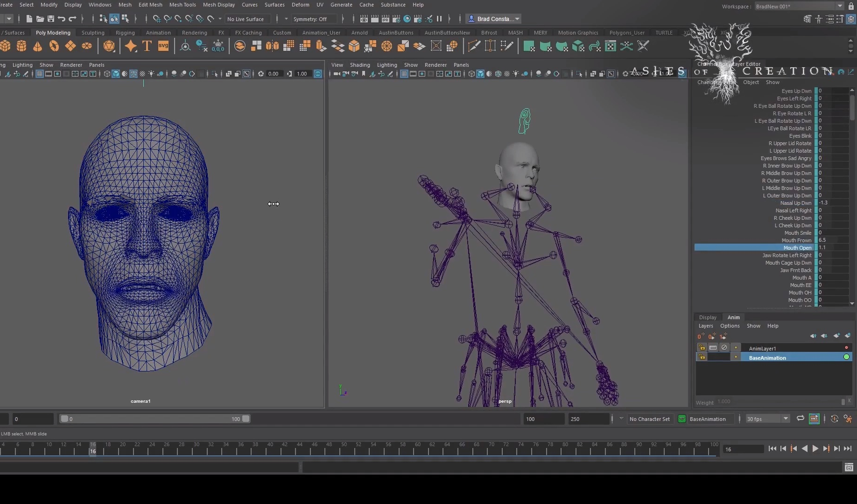The image size is (857, 504).
Task: Open the Workspace dropdown BradNew 001
Action: (x=799, y=6)
